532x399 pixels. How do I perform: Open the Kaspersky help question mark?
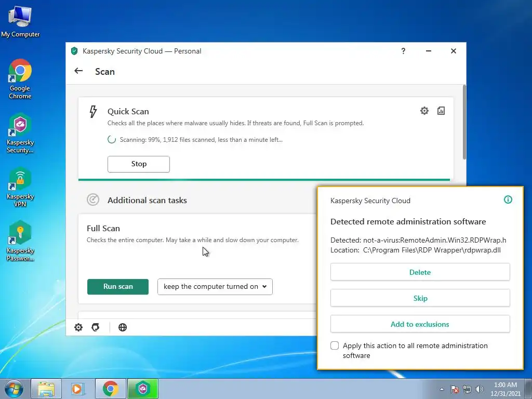point(403,51)
